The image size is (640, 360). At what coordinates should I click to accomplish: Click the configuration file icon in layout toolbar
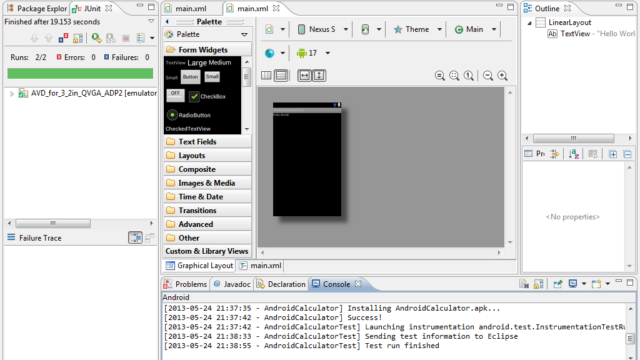tap(269, 29)
